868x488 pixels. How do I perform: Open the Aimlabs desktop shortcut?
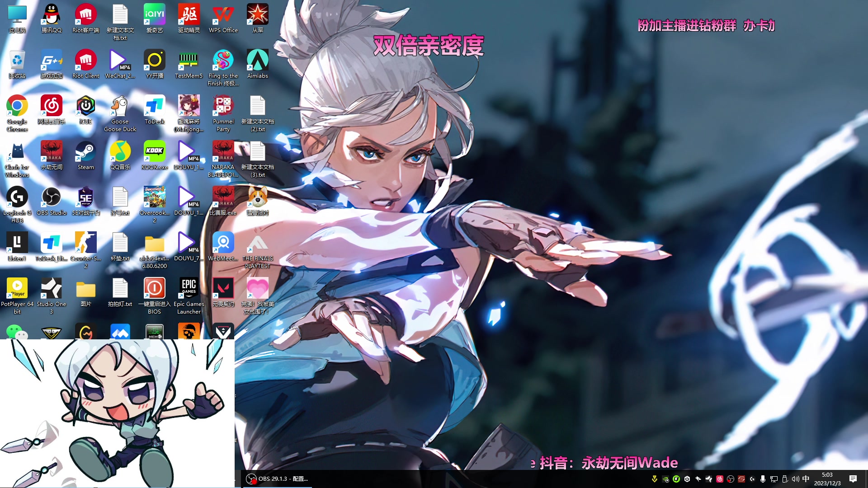pos(258,64)
